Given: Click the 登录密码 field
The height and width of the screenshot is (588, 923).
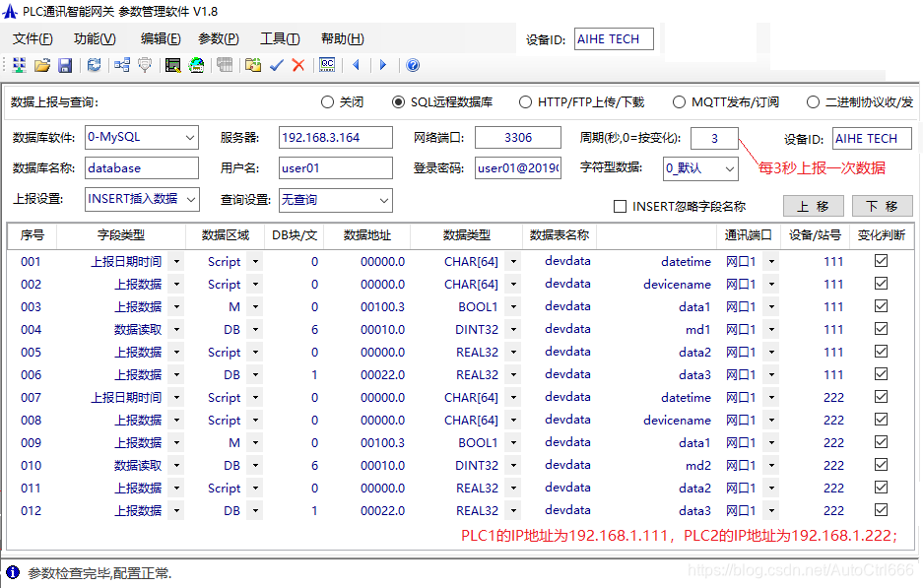Looking at the screenshot, I should point(518,168).
